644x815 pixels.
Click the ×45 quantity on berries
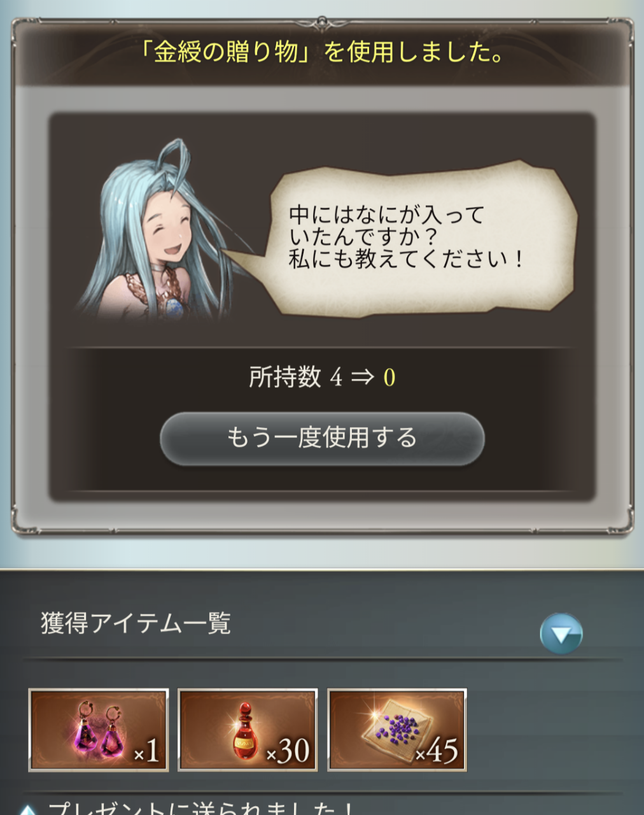pyautogui.click(x=437, y=751)
